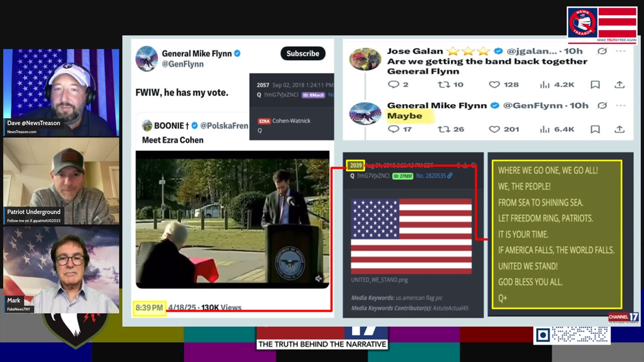
Task: Open more options on Flynn's Maybe reply
Action: pos(620,105)
